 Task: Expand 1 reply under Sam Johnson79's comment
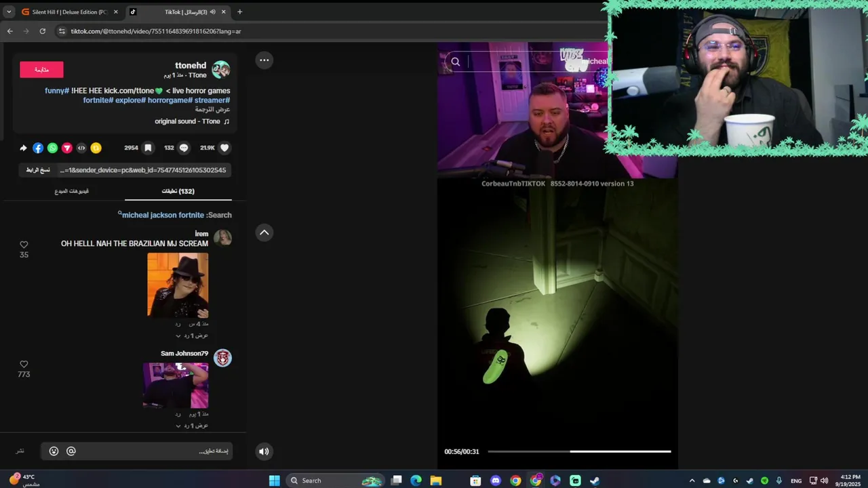pos(192,426)
